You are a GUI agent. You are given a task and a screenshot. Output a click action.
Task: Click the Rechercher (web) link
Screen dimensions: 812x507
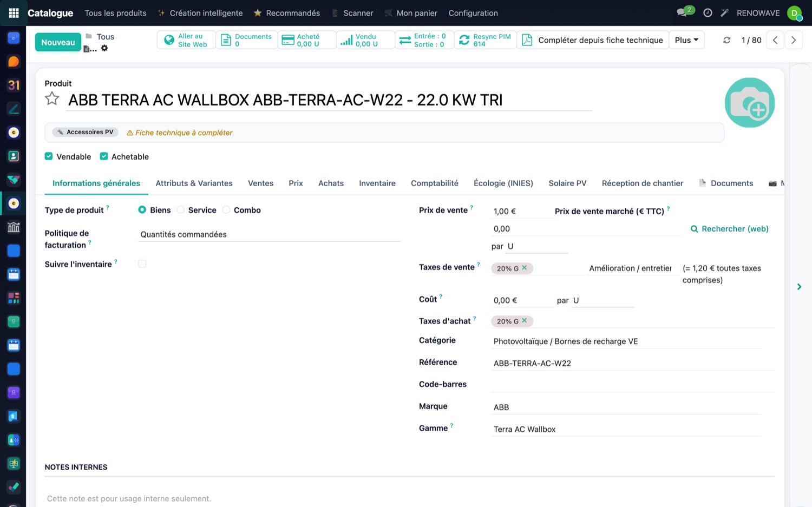click(730, 229)
